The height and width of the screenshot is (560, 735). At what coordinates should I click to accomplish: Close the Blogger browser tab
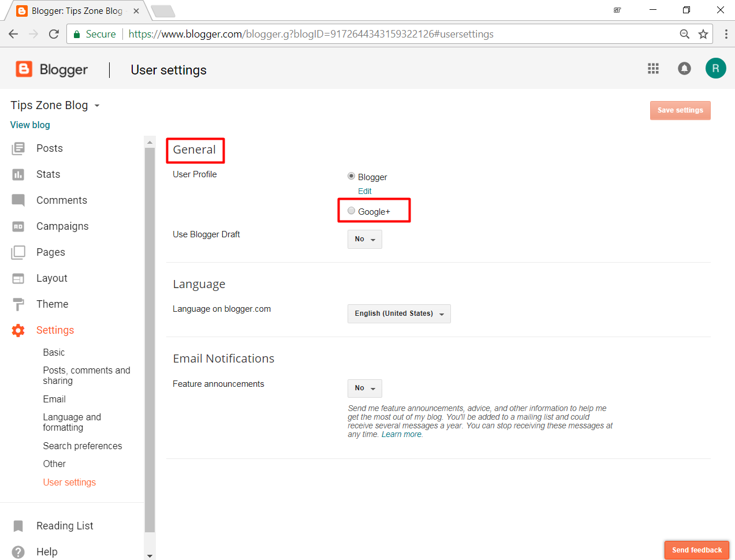(136, 11)
